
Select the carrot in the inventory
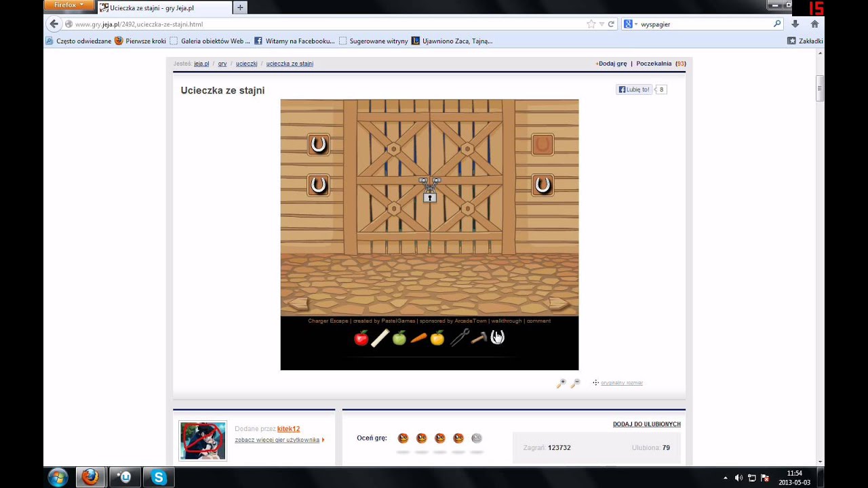pyautogui.click(x=418, y=338)
